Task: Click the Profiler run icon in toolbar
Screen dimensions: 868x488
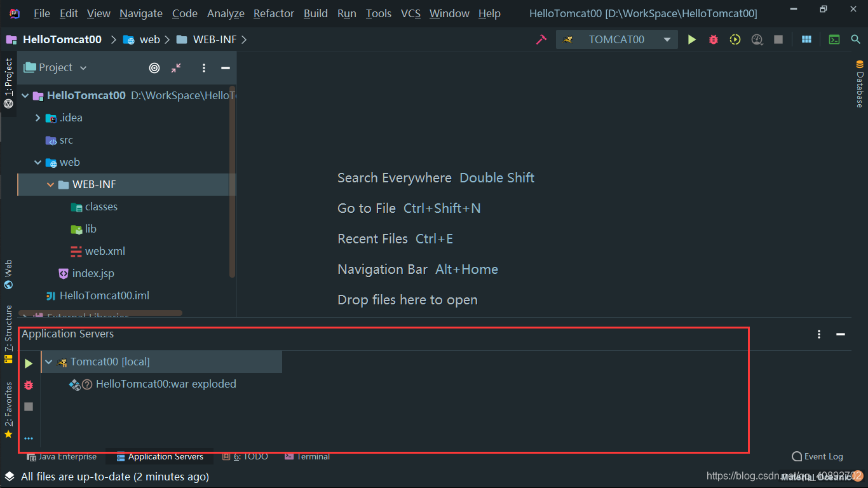Action: (x=757, y=39)
